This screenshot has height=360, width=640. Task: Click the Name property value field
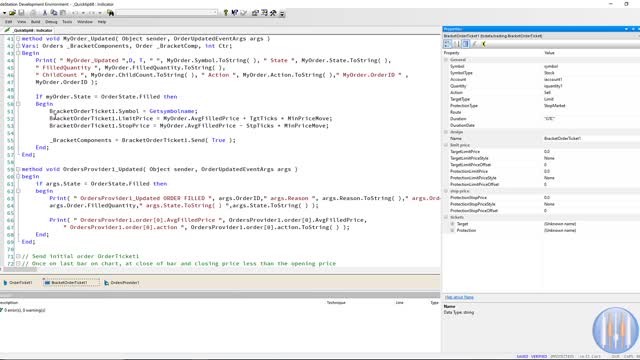pyautogui.click(x=591, y=138)
